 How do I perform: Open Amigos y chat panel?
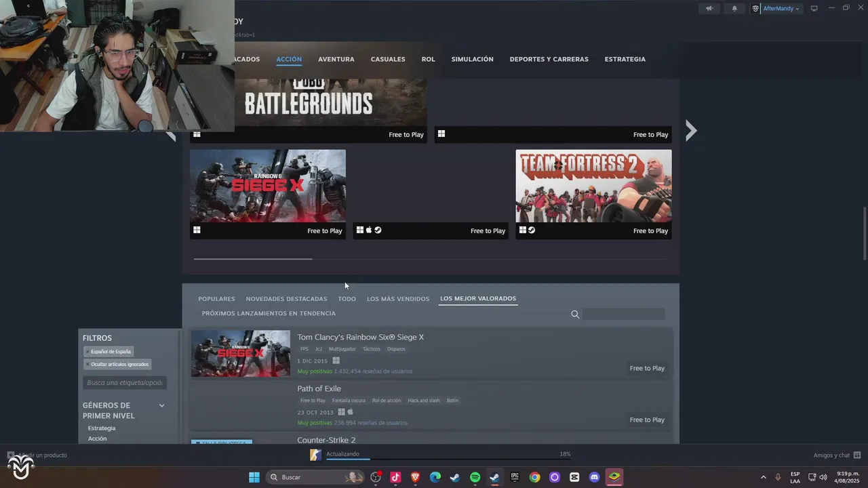coord(837,455)
